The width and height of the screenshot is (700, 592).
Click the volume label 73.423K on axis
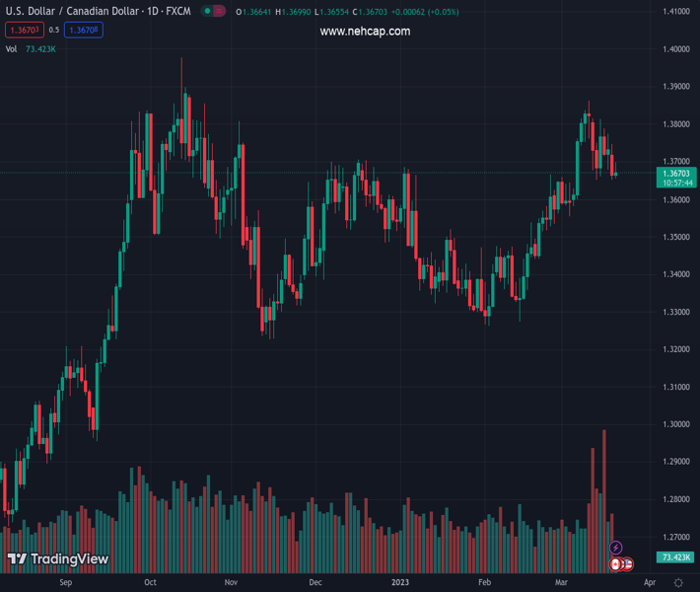click(x=676, y=557)
